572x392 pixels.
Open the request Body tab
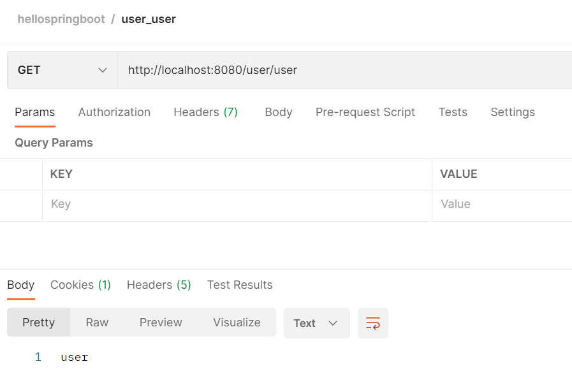(x=279, y=112)
